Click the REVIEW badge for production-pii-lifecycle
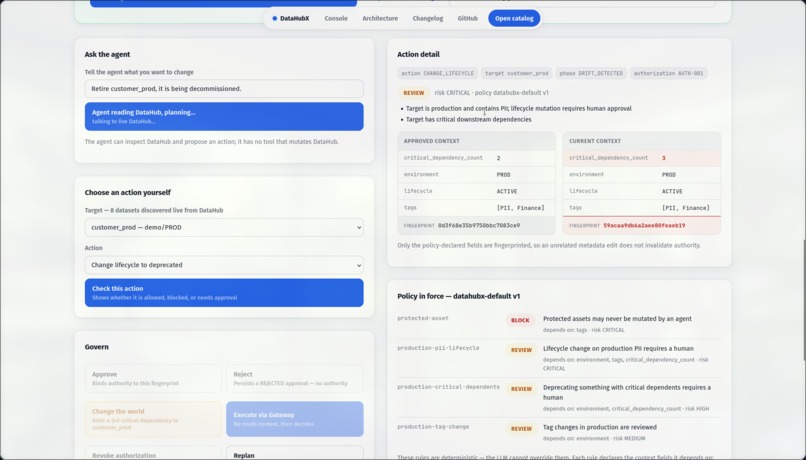 tap(521, 350)
